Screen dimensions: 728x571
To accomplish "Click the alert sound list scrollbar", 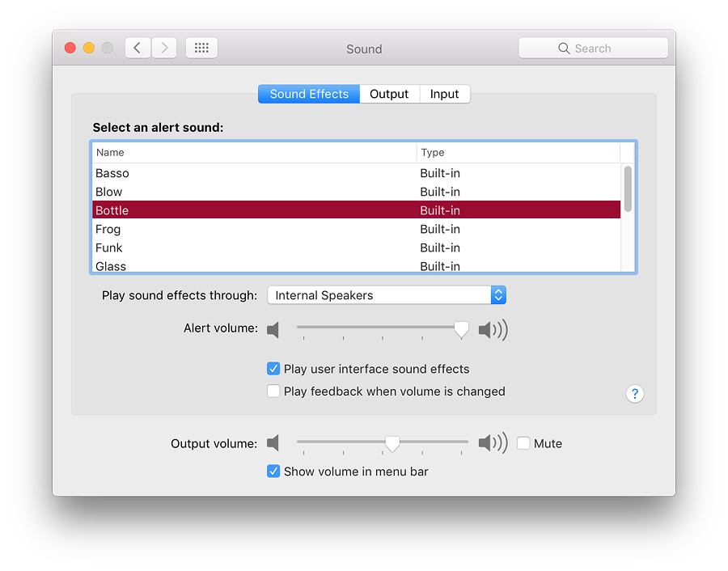I will (x=628, y=189).
